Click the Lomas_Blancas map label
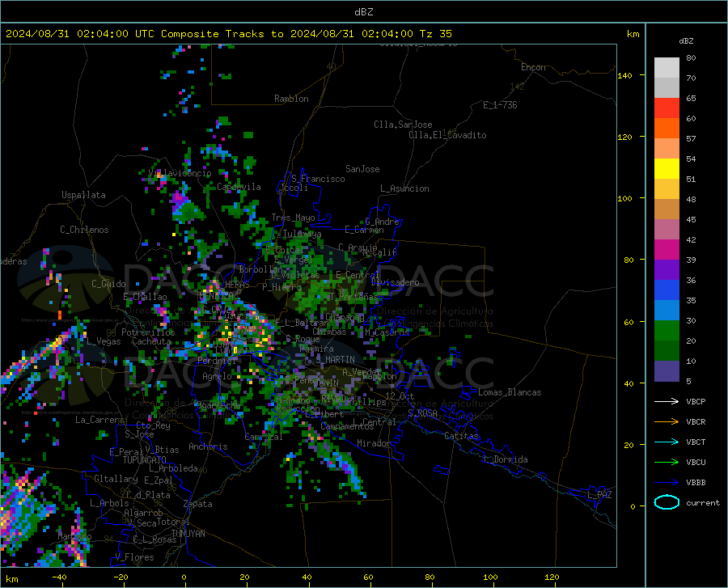This screenshot has width=728, height=588. click(x=510, y=392)
